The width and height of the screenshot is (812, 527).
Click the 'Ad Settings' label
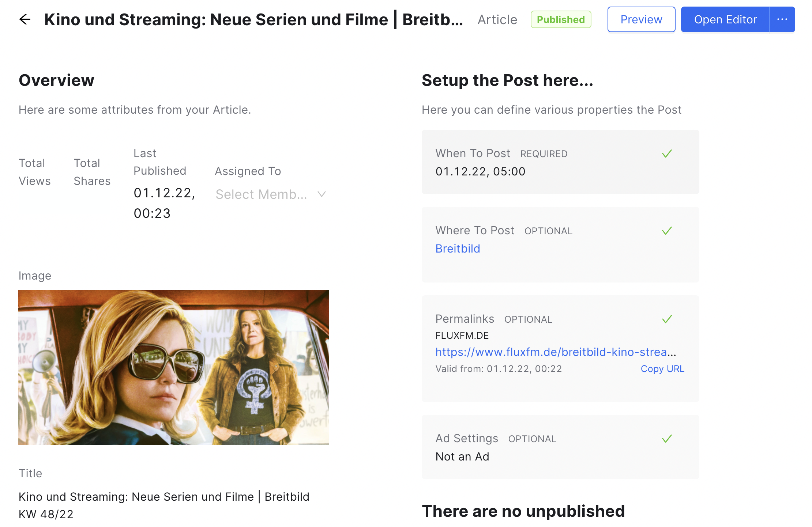tap(467, 439)
